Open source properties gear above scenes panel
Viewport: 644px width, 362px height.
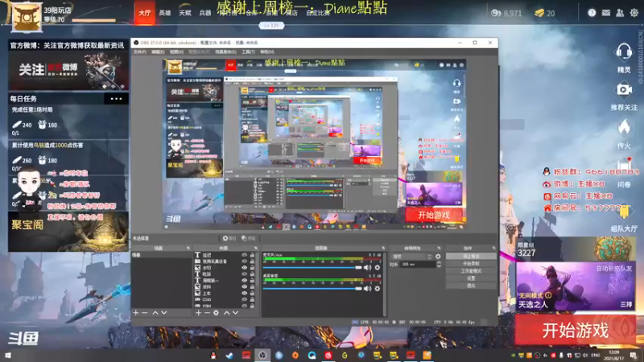pyautogui.click(x=229, y=238)
